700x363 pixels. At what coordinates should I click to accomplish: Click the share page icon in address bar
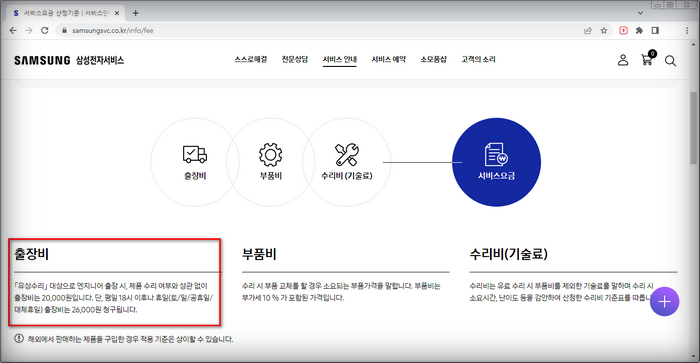tap(588, 30)
